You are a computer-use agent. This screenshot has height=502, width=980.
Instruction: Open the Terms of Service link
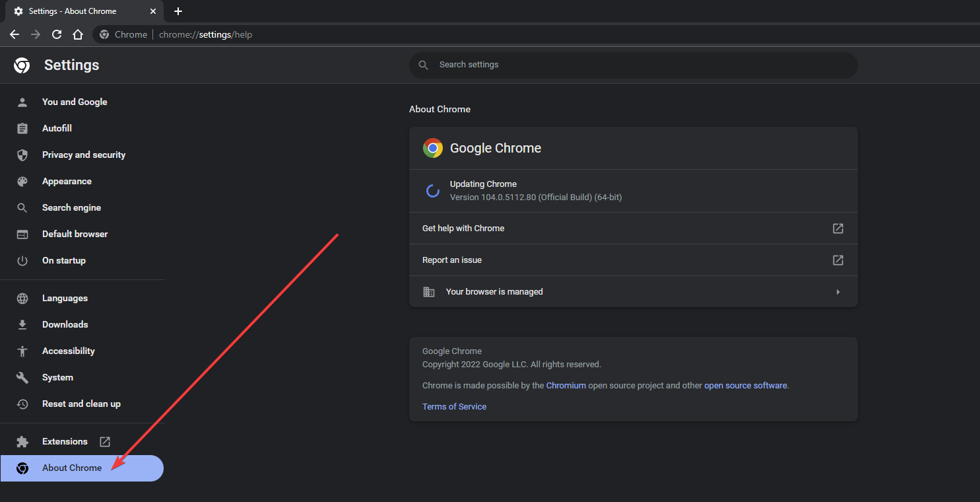point(454,406)
